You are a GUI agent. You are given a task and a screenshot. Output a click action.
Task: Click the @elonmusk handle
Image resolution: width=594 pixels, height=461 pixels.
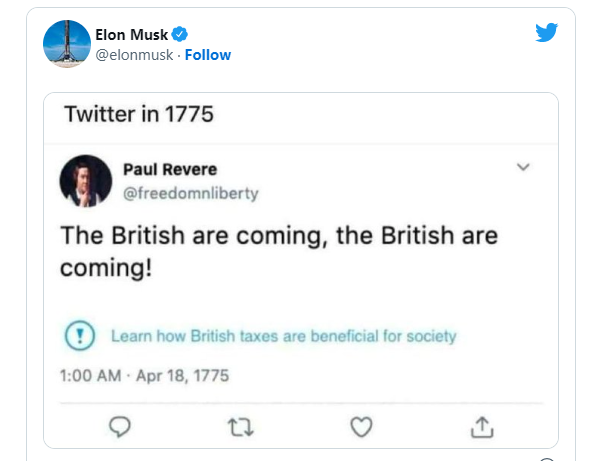[134, 55]
